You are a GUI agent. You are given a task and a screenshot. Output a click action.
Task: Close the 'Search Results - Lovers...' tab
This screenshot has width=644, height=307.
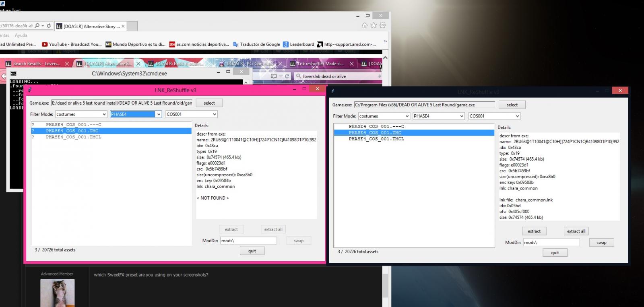click(x=67, y=64)
